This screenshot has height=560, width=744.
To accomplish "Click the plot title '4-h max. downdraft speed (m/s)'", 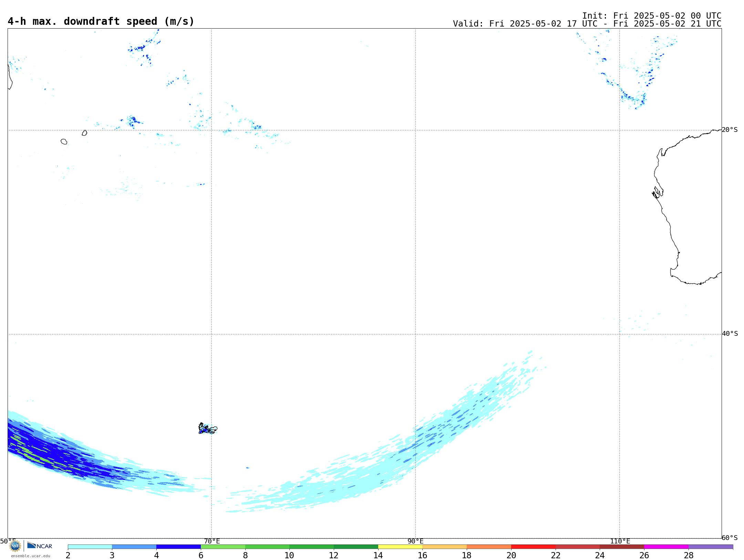I will pos(101,21).
